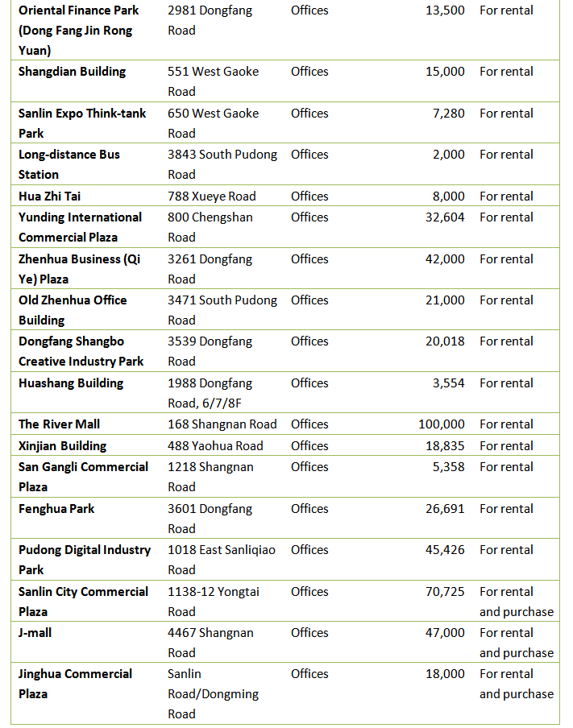The width and height of the screenshot is (573, 728).
Task: Select 'San Gangli Commercial Plaza' name
Action: coord(83,477)
